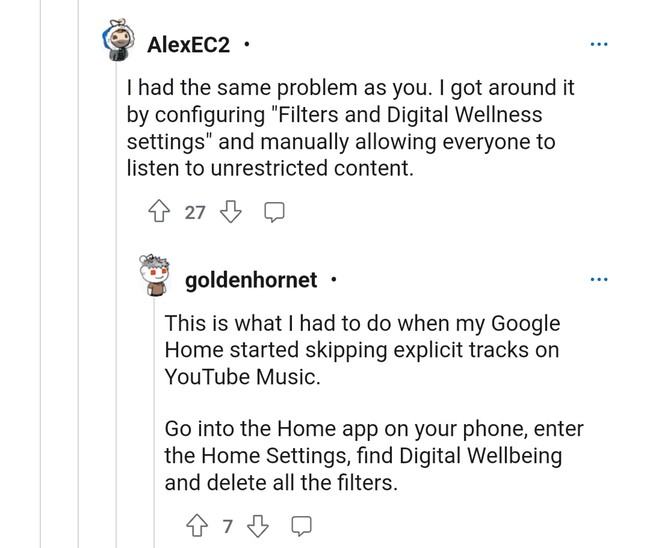Visit AlexEC2 username link
This screenshot has width=650, height=548.
188,45
